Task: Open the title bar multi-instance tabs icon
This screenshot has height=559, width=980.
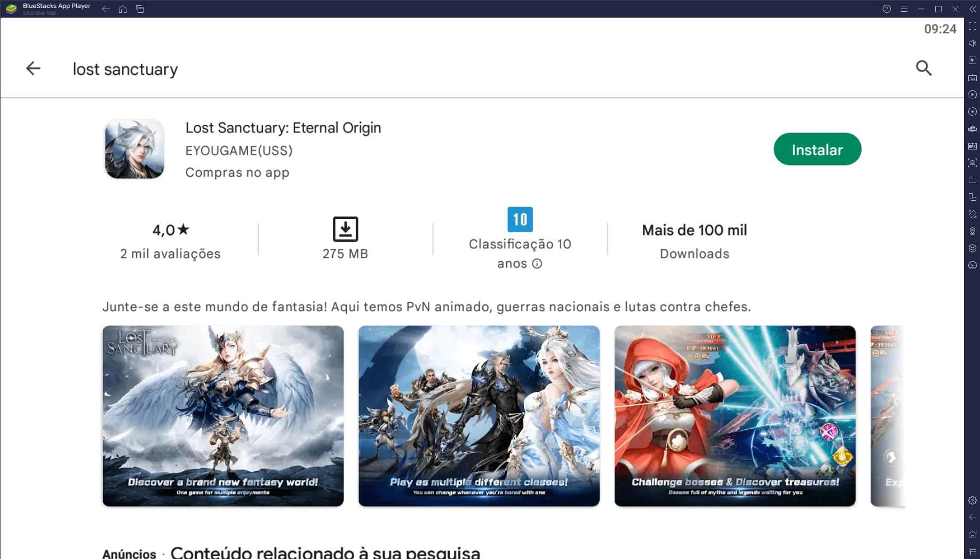Action: [140, 9]
